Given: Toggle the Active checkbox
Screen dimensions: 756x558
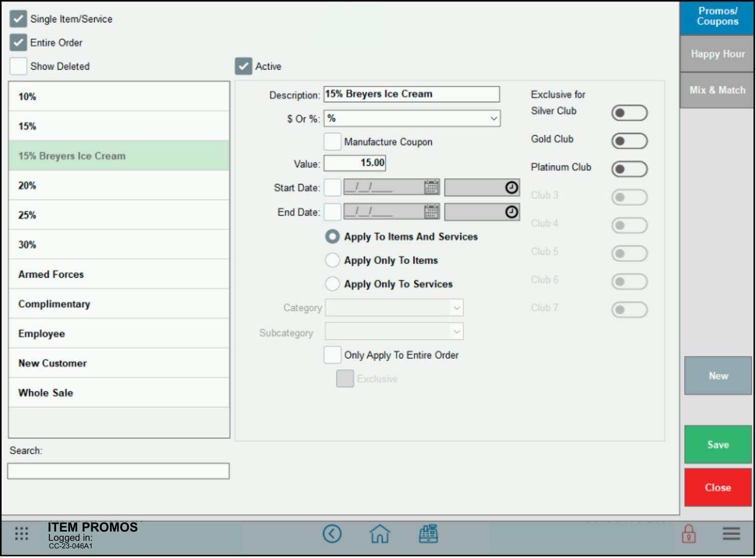Looking at the screenshot, I should coord(244,66).
